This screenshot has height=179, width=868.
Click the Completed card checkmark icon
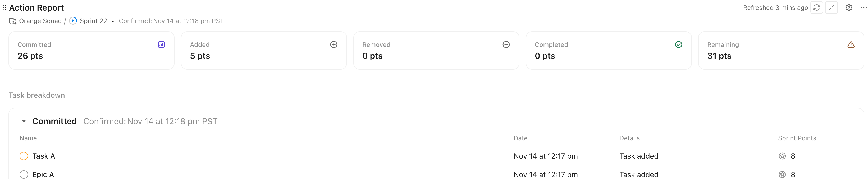point(679,44)
